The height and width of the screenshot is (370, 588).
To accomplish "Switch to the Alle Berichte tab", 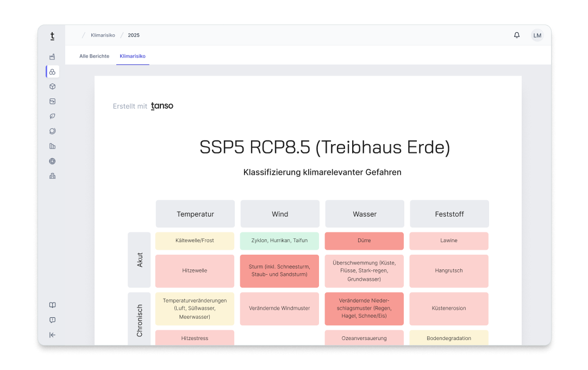I will click(x=94, y=56).
